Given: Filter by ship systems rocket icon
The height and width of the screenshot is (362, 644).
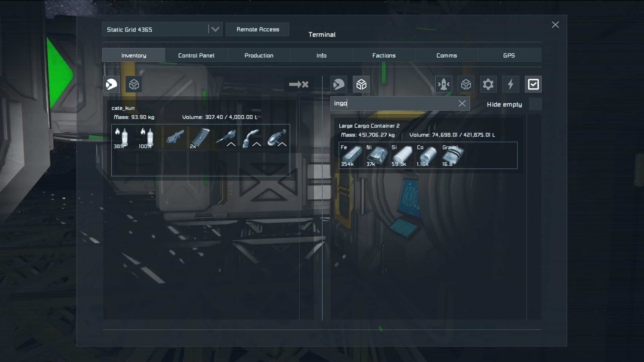Looking at the screenshot, I should click(443, 84).
